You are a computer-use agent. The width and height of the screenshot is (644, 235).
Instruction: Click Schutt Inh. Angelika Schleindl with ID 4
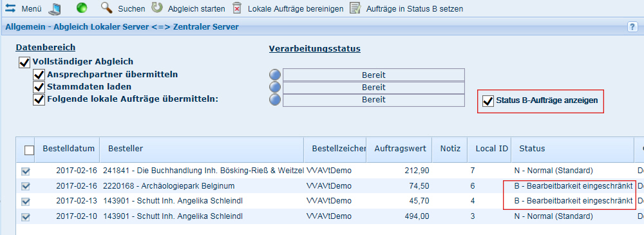coord(173,202)
